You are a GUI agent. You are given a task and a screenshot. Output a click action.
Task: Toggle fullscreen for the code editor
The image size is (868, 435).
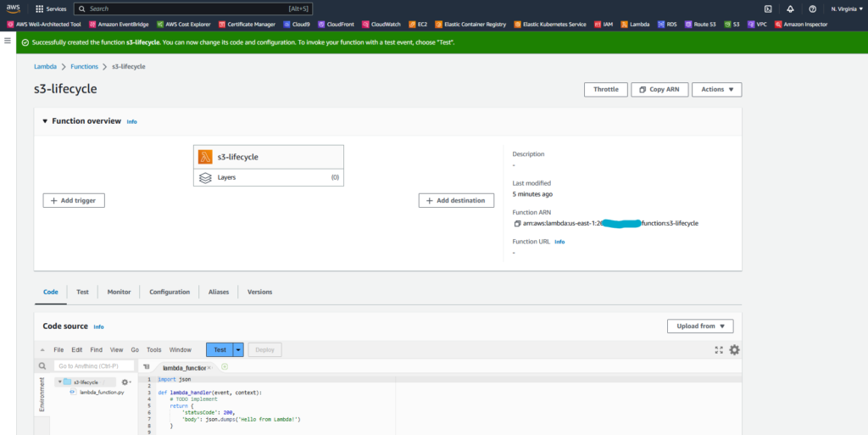719,349
